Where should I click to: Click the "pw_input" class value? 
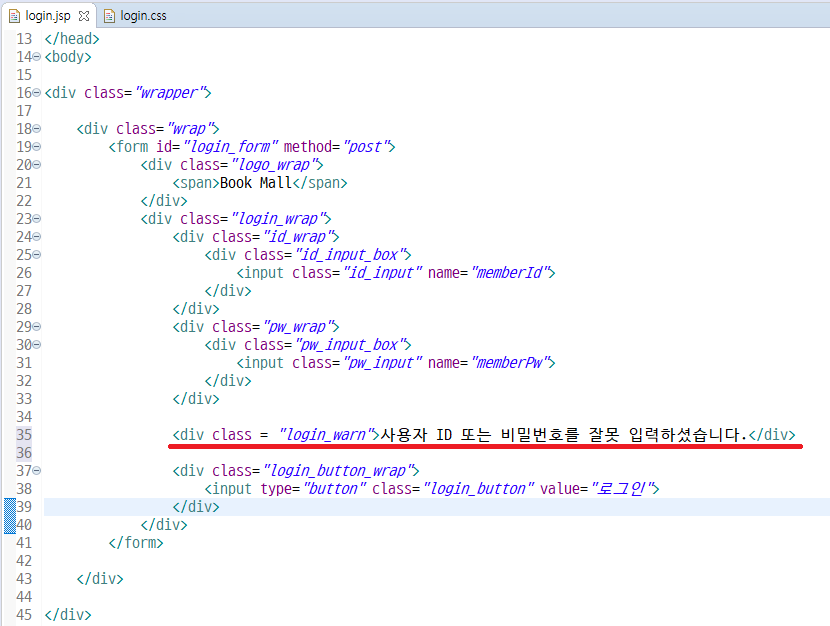click(383, 363)
